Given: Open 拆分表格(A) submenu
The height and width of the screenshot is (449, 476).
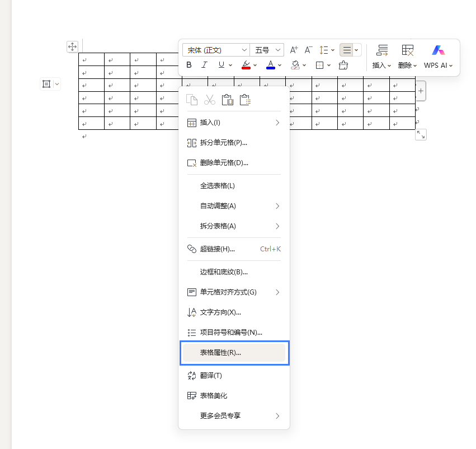Looking at the screenshot, I should 234,226.
